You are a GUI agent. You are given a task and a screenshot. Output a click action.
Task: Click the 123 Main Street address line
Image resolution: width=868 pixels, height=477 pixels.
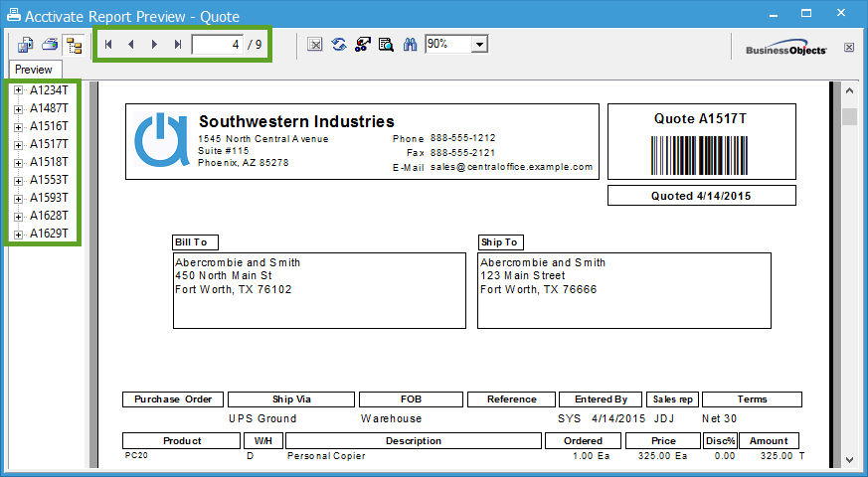pyautogui.click(x=523, y=275)
